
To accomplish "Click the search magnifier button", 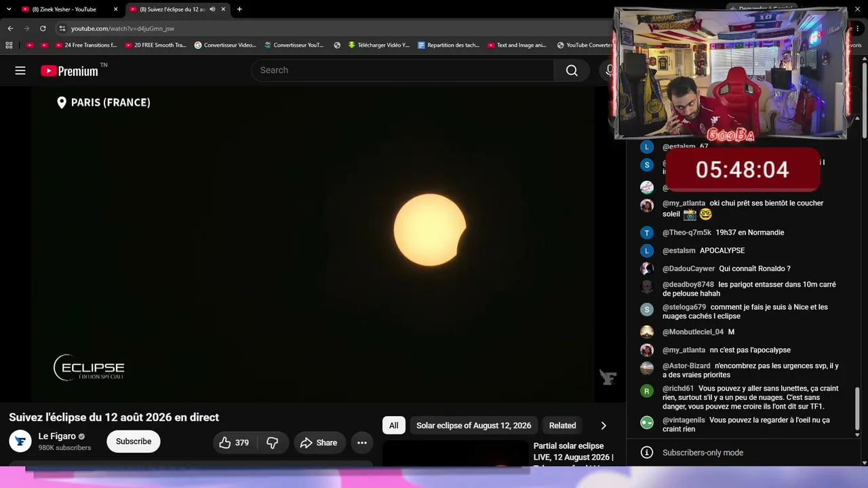I will [x=572, y=70].
